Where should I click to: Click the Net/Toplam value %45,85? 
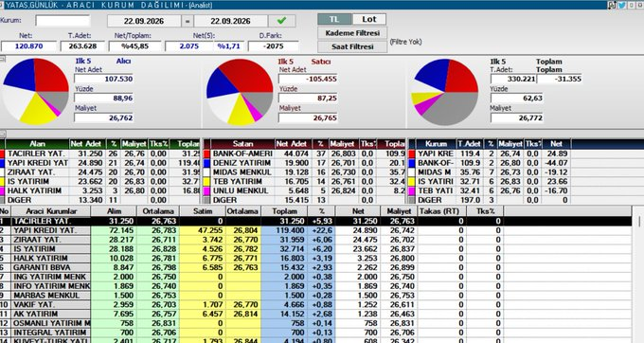pyautogui.click(x=134, y=46)
